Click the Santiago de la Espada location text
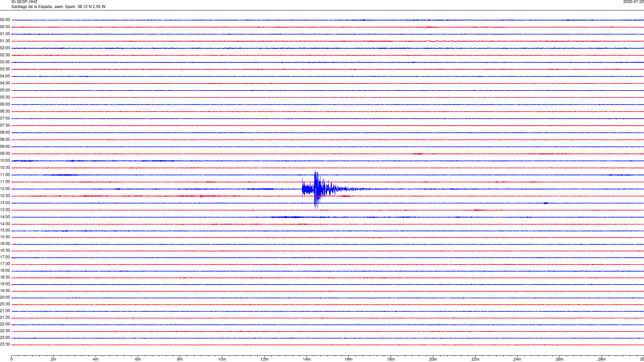 (58, 7)
